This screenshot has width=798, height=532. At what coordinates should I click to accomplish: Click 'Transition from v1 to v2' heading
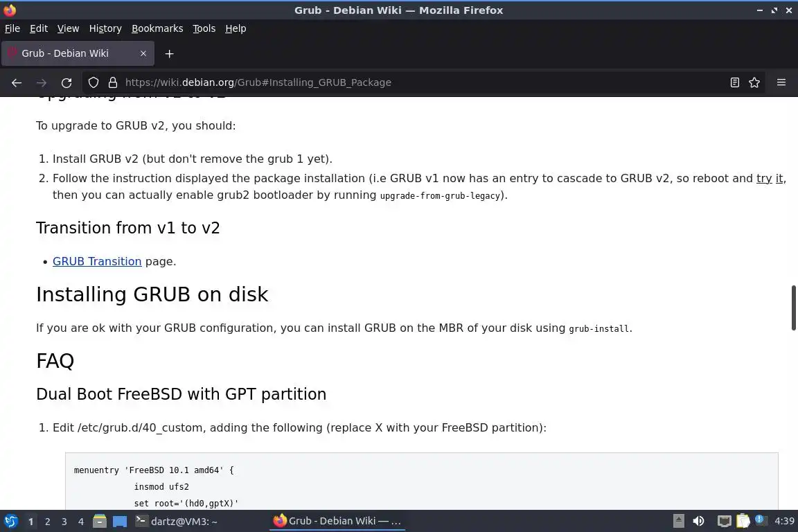point(127,228)
